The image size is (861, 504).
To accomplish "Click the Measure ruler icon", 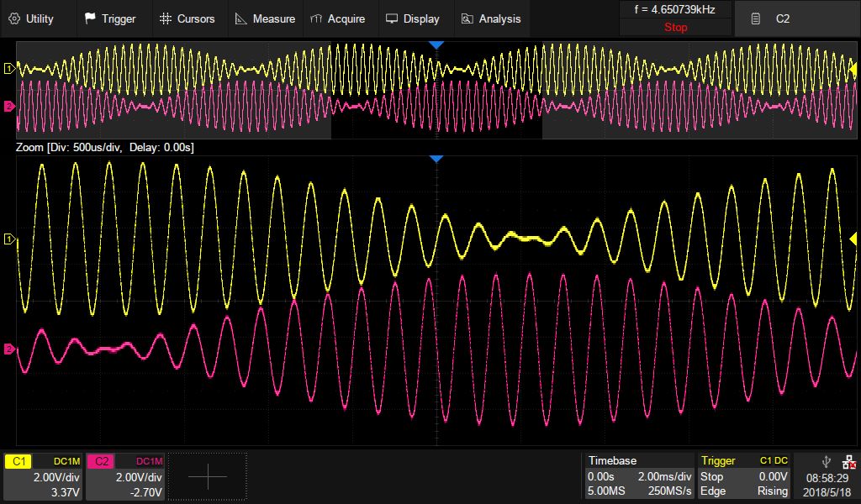I will pos(241,18).
